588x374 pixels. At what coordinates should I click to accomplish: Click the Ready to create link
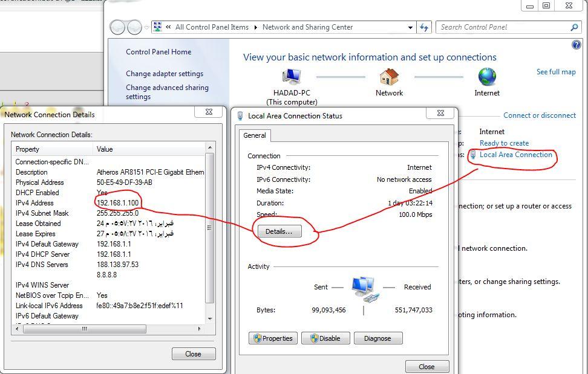pyautogui.click(x=504, y=143)
